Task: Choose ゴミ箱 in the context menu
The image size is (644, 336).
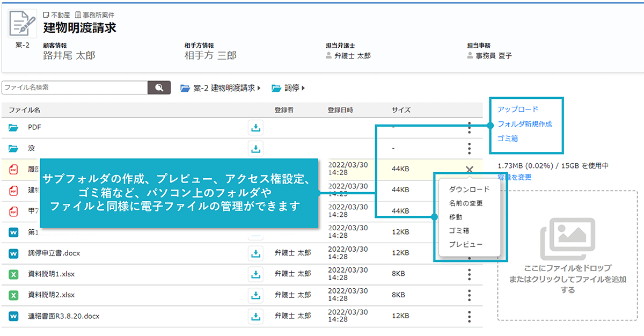Action: pyautogui.click(x=459, y=231)
